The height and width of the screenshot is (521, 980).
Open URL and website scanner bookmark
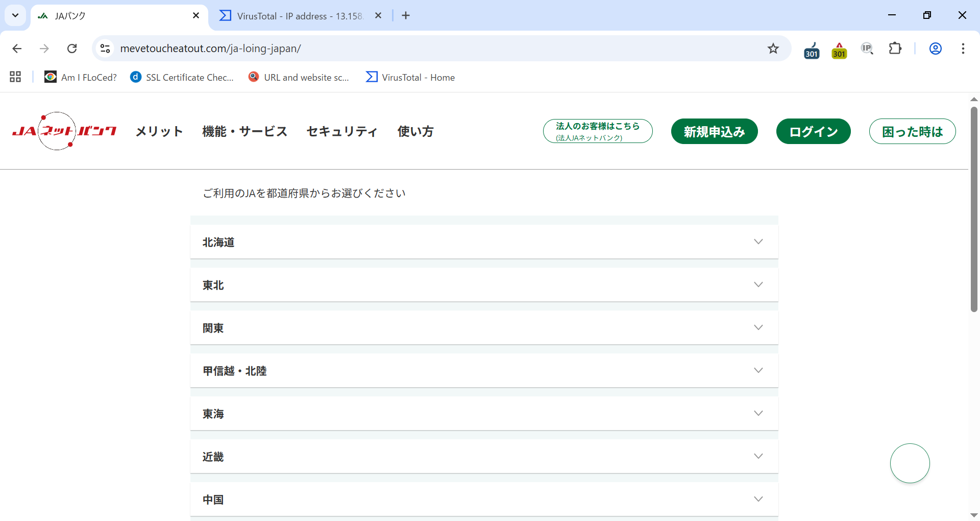(x=299, y=77)
